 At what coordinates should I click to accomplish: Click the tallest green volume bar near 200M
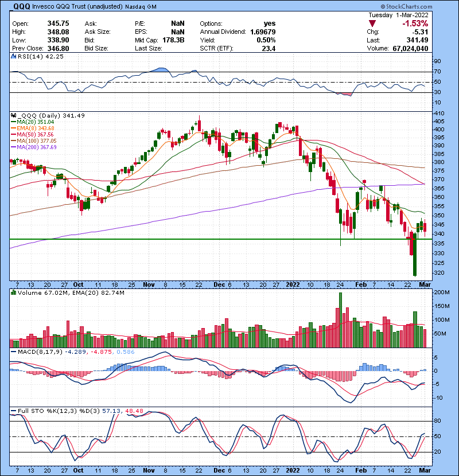click(341, 320)
